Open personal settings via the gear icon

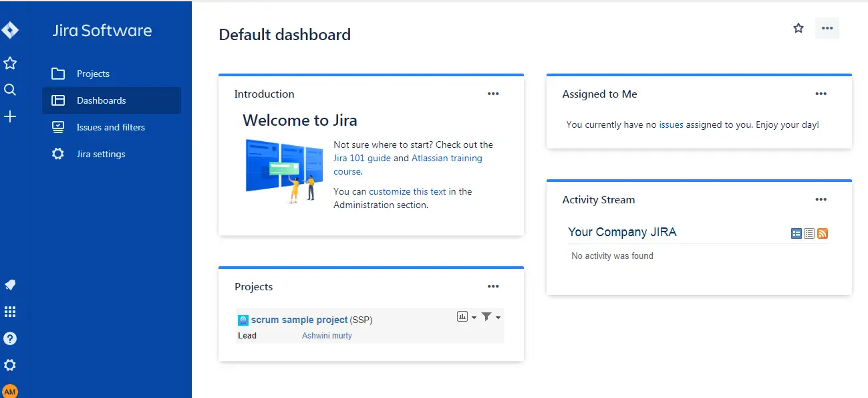[10, 365]
